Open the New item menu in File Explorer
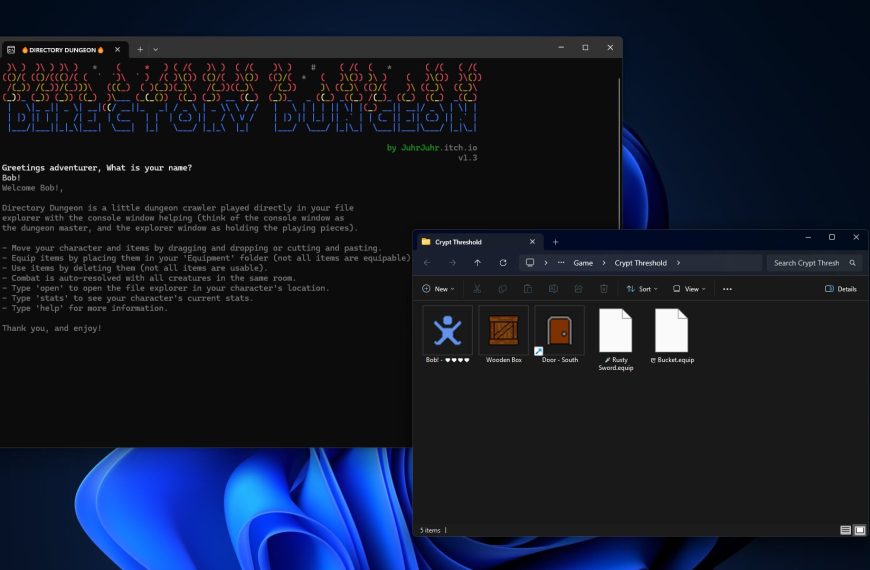This screenshot has height=570, width=870. 438,289
